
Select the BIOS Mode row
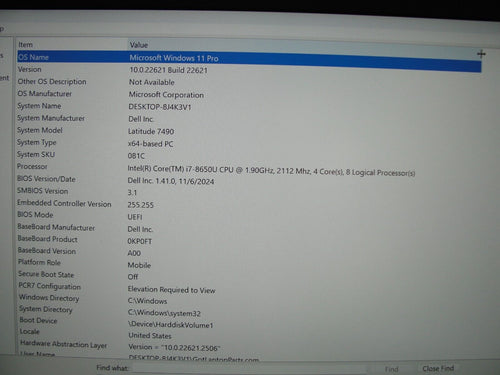[x=249, y=216]
